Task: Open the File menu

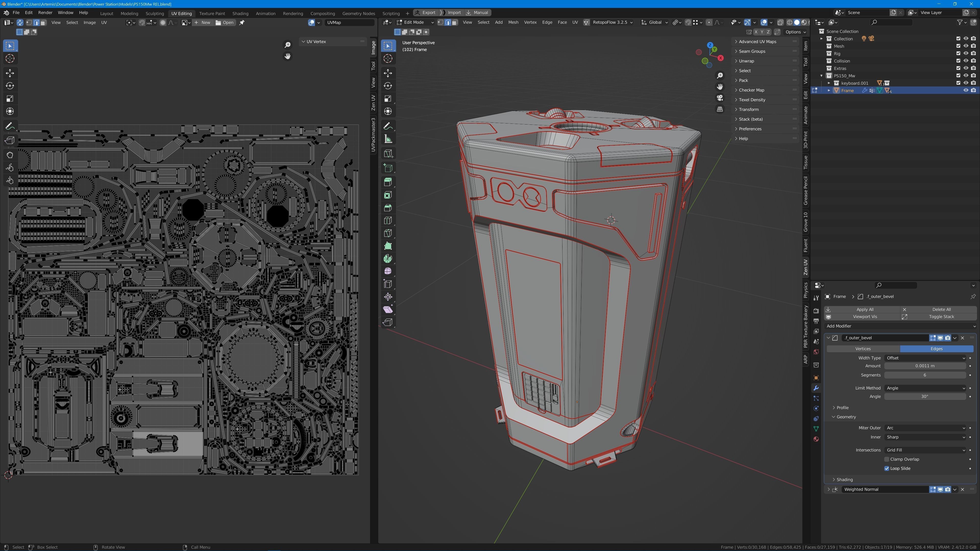Action: tap(16, 12)
